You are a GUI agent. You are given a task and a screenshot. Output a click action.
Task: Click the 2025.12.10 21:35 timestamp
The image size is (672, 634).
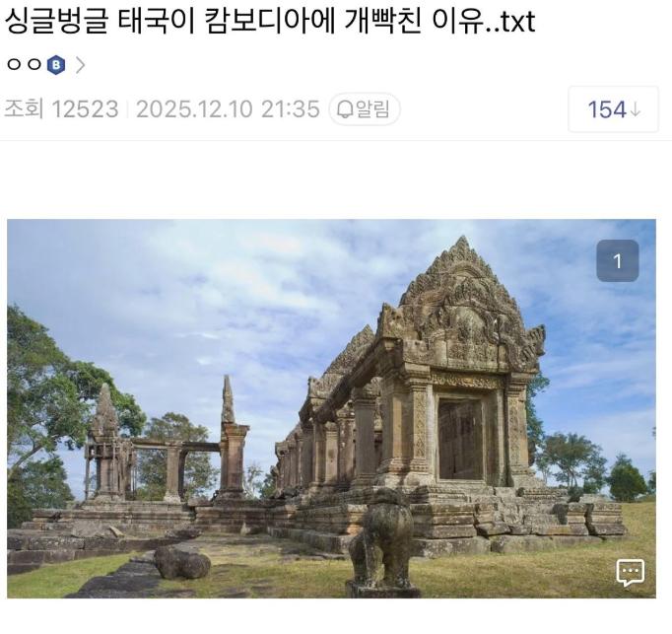pyautogui.click(x=228, y=109)
